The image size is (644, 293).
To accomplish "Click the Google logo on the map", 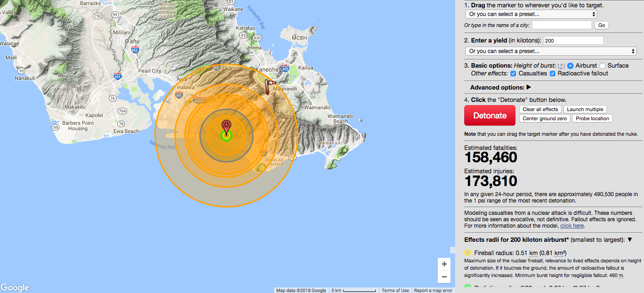I will 15,288.
